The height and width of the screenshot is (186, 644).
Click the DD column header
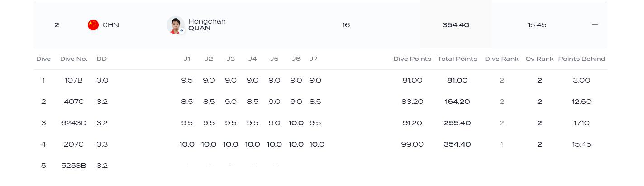point(101,59)
